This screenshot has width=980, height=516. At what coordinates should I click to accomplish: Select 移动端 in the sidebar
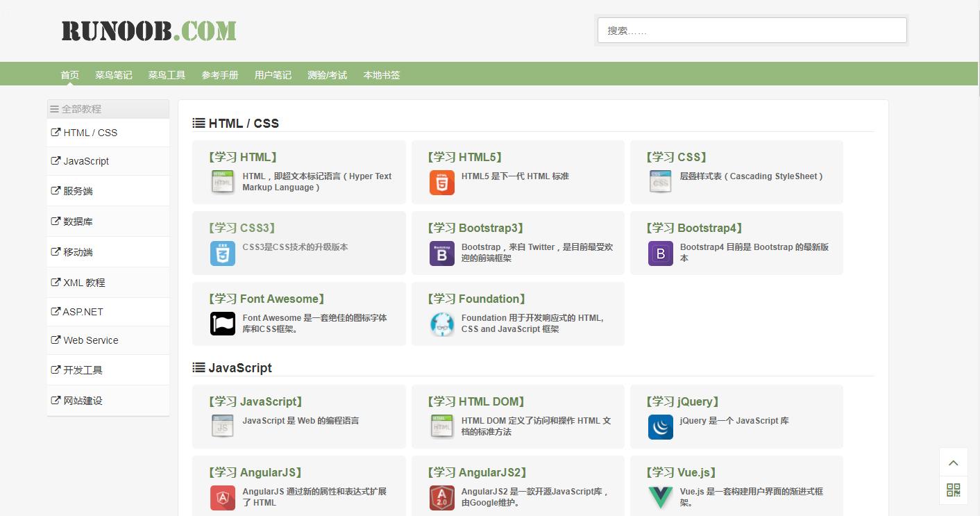tap(108, 252)
